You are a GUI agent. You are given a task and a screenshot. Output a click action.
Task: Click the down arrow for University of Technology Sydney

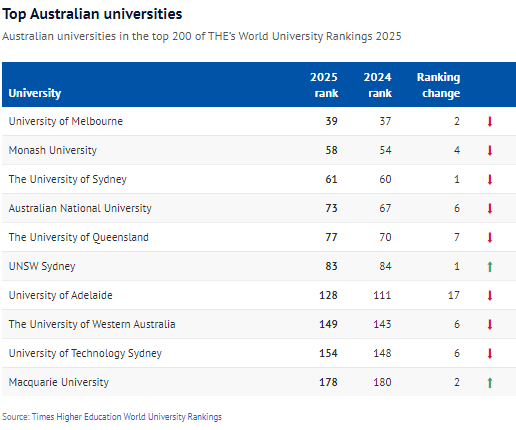tap(490, 353)
